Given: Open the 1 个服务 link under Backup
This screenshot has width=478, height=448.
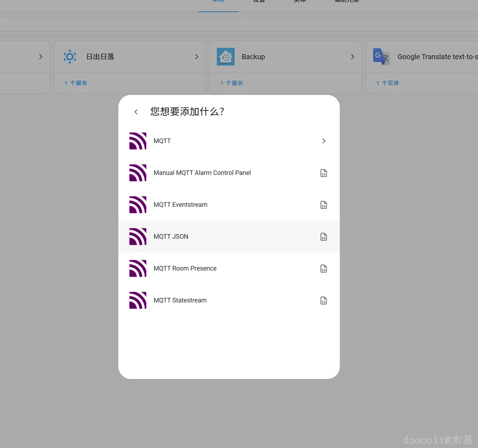Looking at the screenshot, I should [232, 83].
